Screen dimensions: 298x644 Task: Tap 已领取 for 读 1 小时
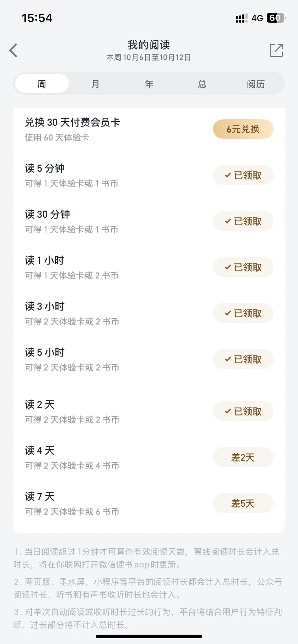click(243, 267)
